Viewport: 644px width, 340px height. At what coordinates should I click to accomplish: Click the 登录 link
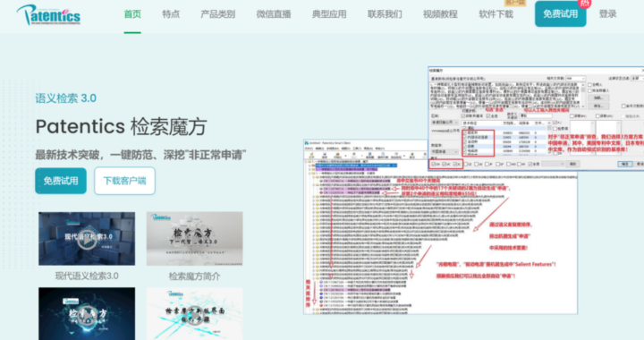[607, 14]
